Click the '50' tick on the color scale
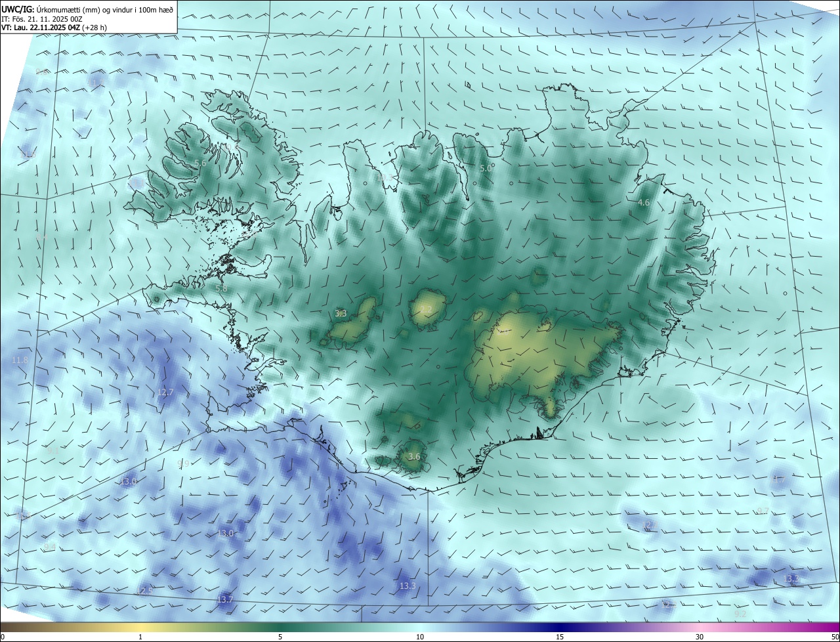This screenshot has width=840, height=642. click(x=835, y=637)
